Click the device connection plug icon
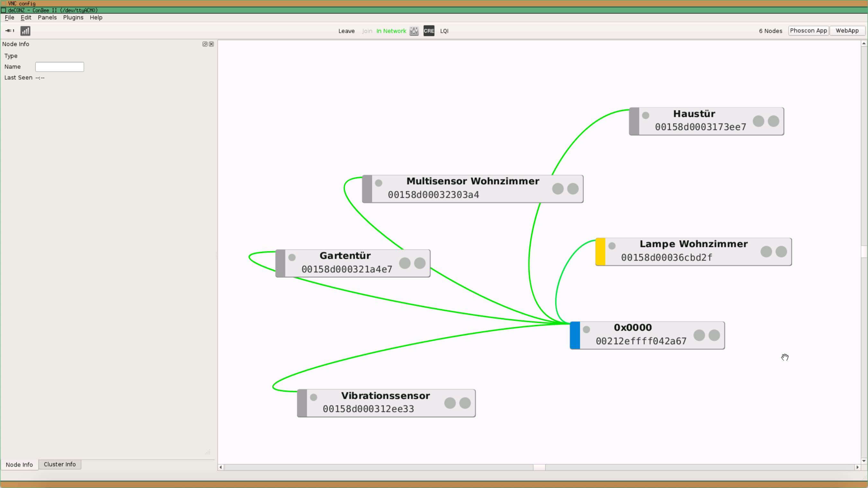Screen dimensions: 868x488 coord(9,30)
